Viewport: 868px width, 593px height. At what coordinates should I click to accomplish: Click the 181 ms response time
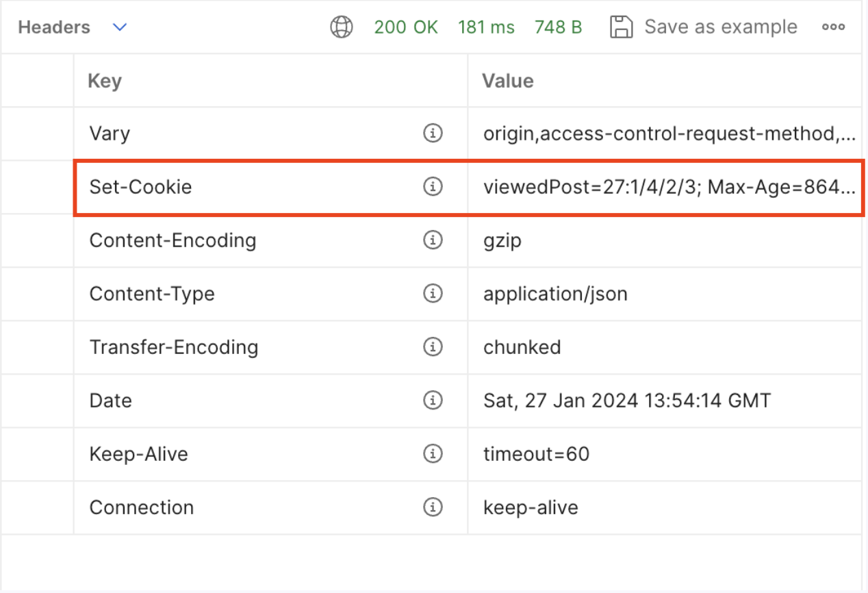[x=486, y=27]
